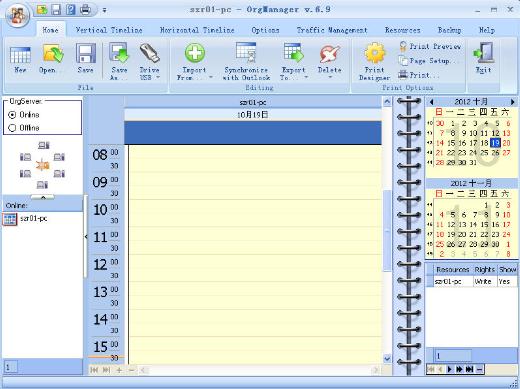Click the Drive USB icon
This screenshot has height=389, width=520.
coord(150,53)
